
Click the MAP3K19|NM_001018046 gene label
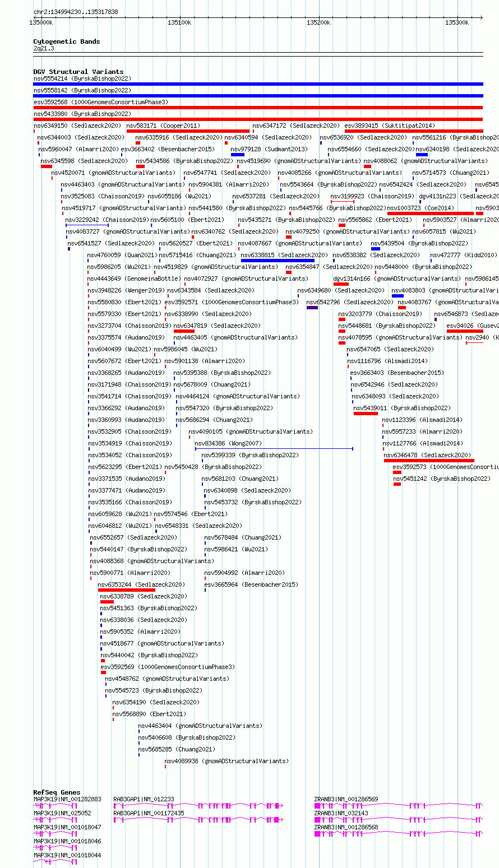click(x=67, y=841)
